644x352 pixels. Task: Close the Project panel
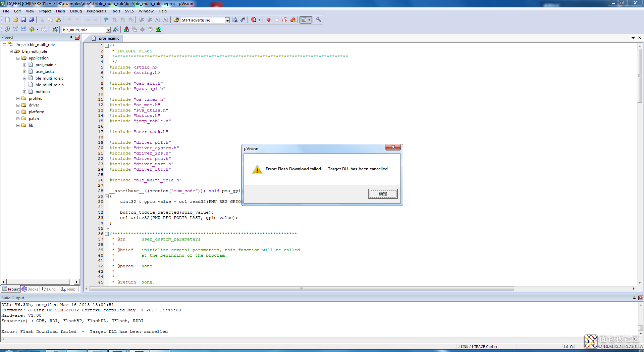click(x=77, y=37)
